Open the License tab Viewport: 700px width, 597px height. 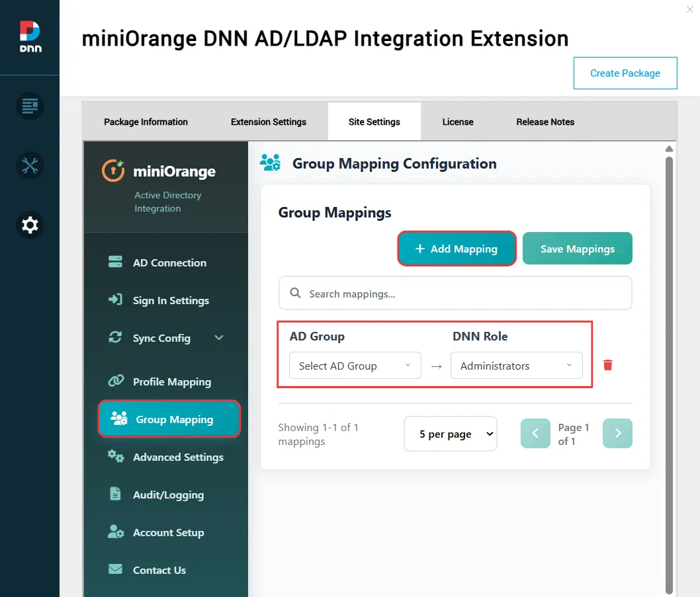point(458,122)
